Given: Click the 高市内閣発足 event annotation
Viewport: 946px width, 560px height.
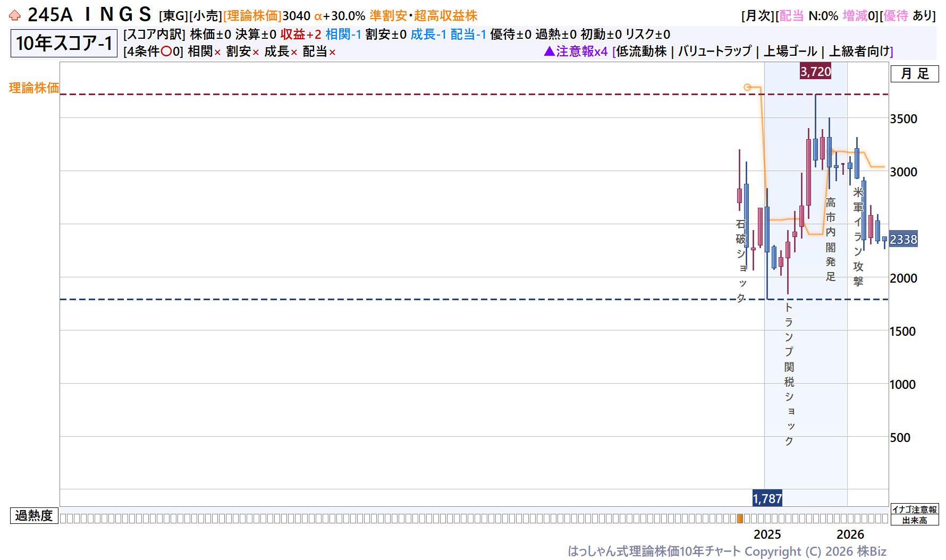Looking at the screenshot, I should [831, 239].
